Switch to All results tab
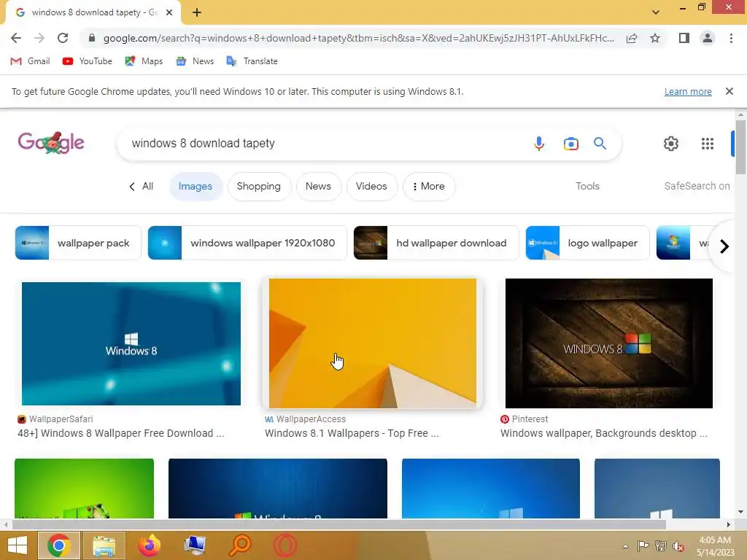Screen dimensions: 747x560 pyautogui.click(x=142, y=186)
